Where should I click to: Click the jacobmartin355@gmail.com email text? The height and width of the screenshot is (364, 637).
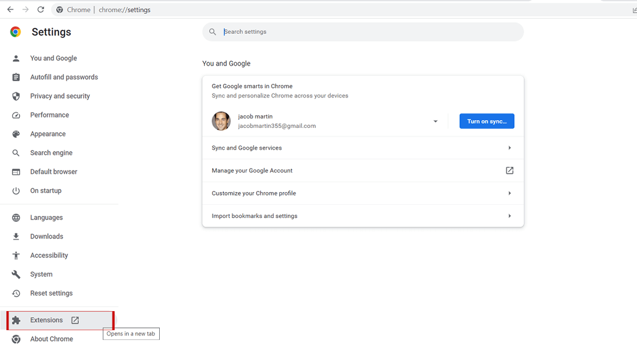click(x=277, y=126)
